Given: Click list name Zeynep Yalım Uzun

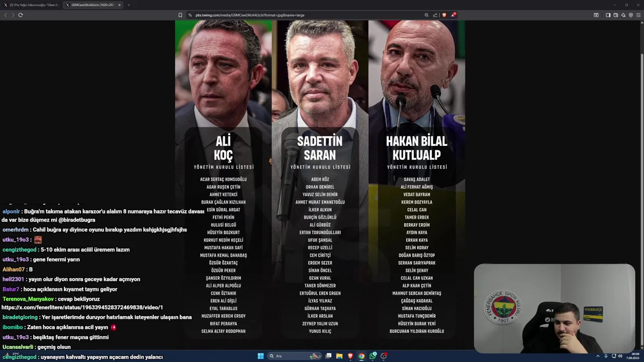Looking at the screenshot, I should pos(320,324).
